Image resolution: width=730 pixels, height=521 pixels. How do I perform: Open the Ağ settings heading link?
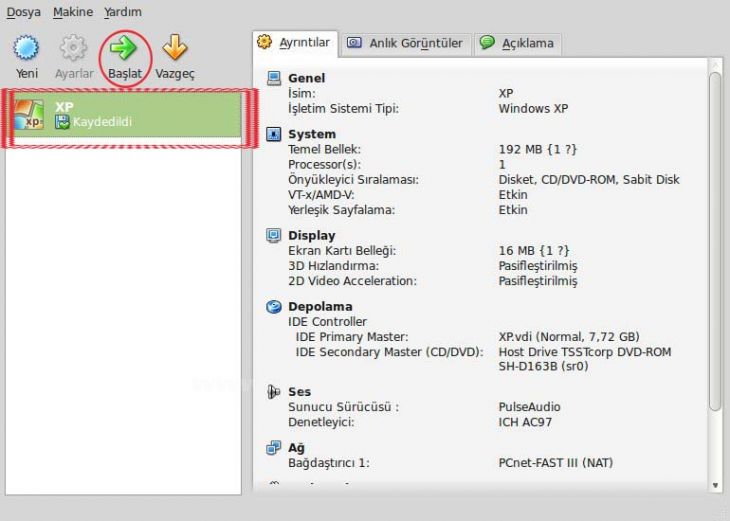(296, 448)
